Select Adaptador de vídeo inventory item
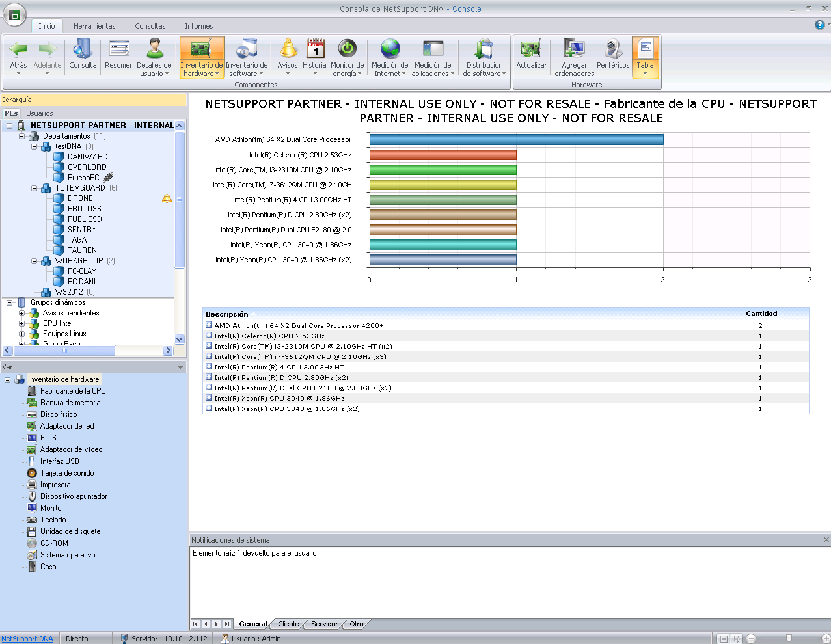This screenshot has width=831, height=644. tap(72, 449)
